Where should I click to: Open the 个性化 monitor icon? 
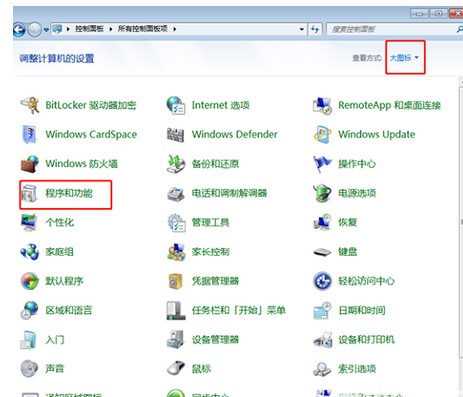pyautogui.click(x=29, y=222)
